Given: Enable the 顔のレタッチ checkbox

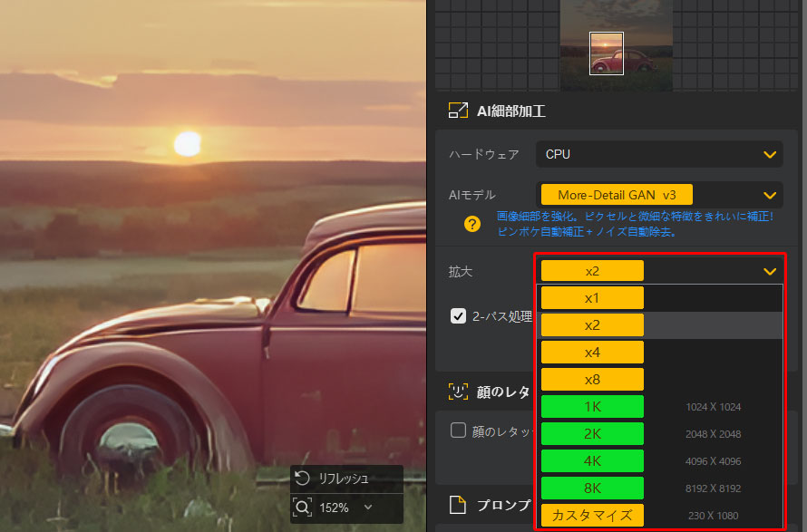Looking at the screenshot, I should pyautogui.click(x=459, y=431).
